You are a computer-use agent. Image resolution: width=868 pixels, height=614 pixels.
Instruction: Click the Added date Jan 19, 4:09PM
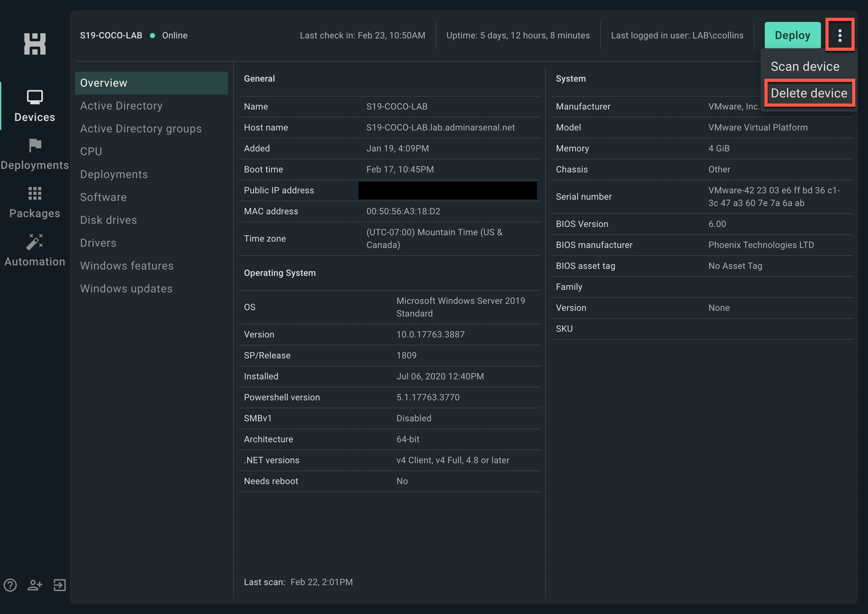(x=397, y=148)
